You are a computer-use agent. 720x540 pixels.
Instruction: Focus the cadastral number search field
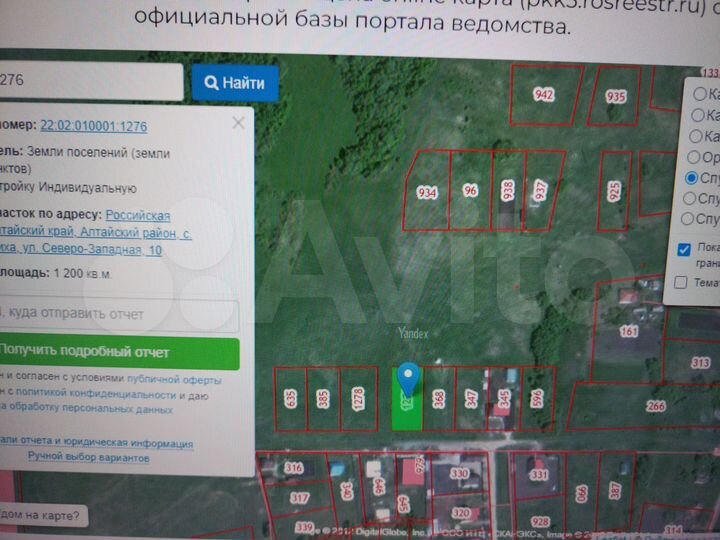[x=91, y=81]
